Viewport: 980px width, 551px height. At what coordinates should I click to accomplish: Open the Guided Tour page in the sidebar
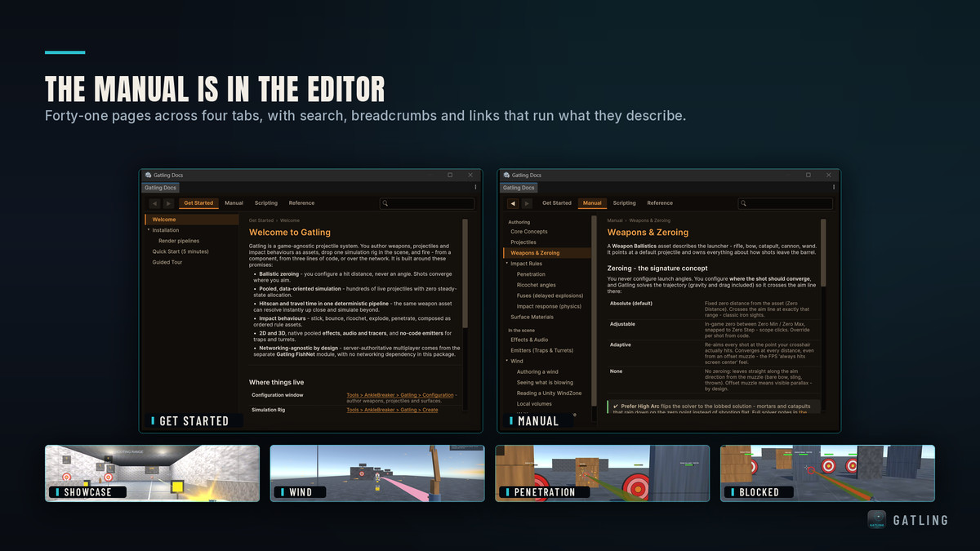point(167,262)
